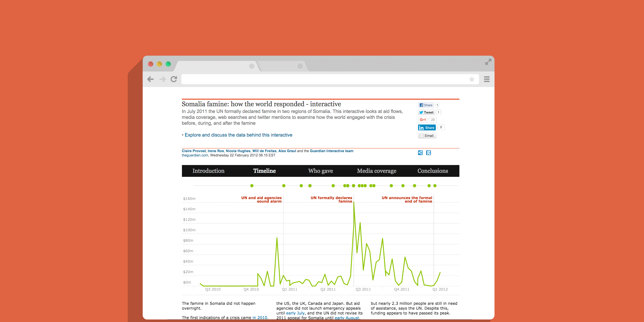This screenshot has height=322, width=644.
Task: Open the Who gave tab
Action: tap(321, 171)
